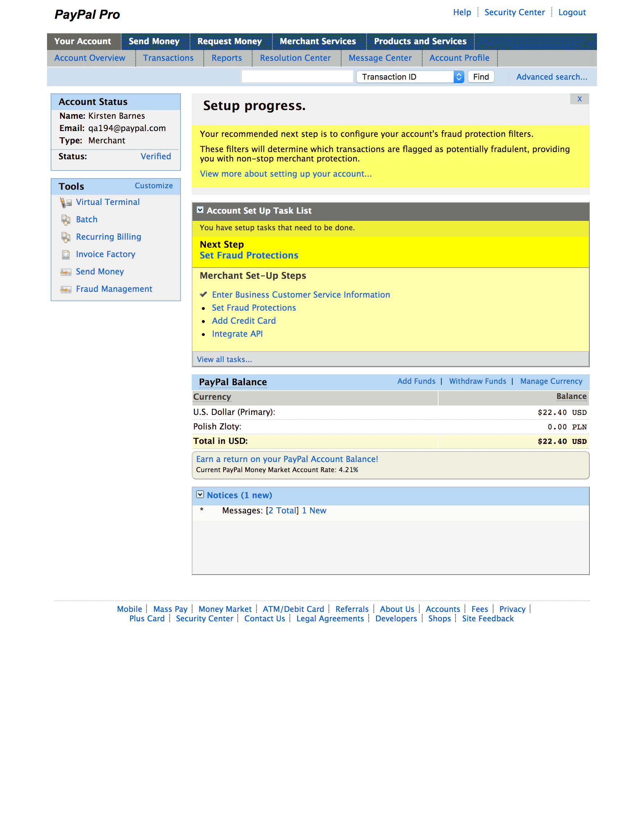Open the search category dropdown showing Transaction ID
The height and width of the screenshot is (840, 644).
tap(458, 77)
